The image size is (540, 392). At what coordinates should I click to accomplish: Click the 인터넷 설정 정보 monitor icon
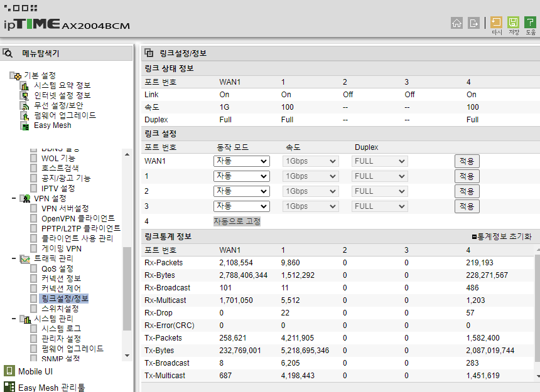24,95
